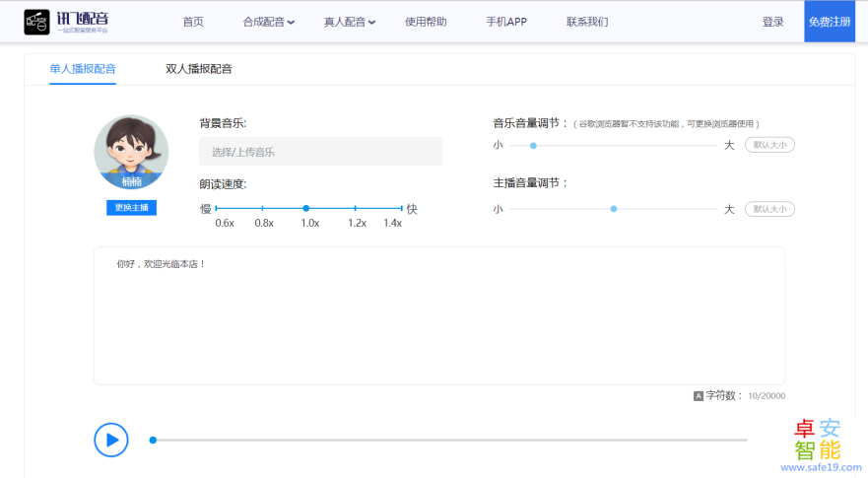The height and width of the screenshot is (478, 868).
Task: Click the 讯飞配音 logo icon
Action: click(37, 21)
